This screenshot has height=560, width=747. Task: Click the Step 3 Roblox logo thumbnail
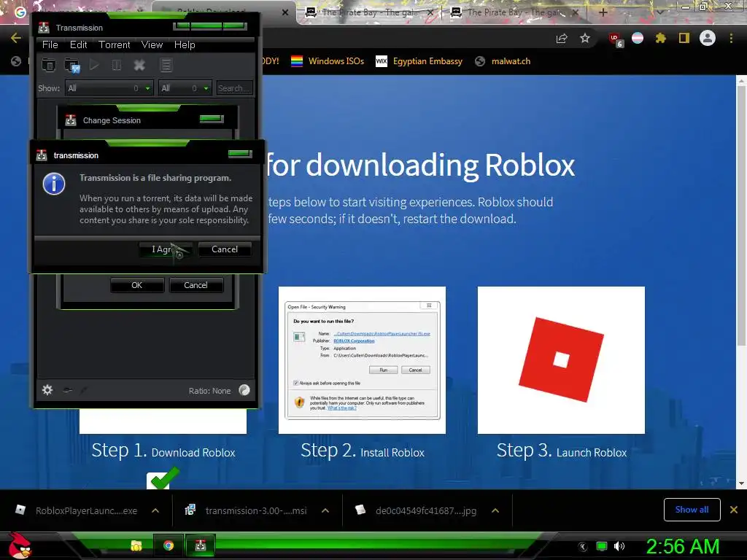tap(561, 360)
